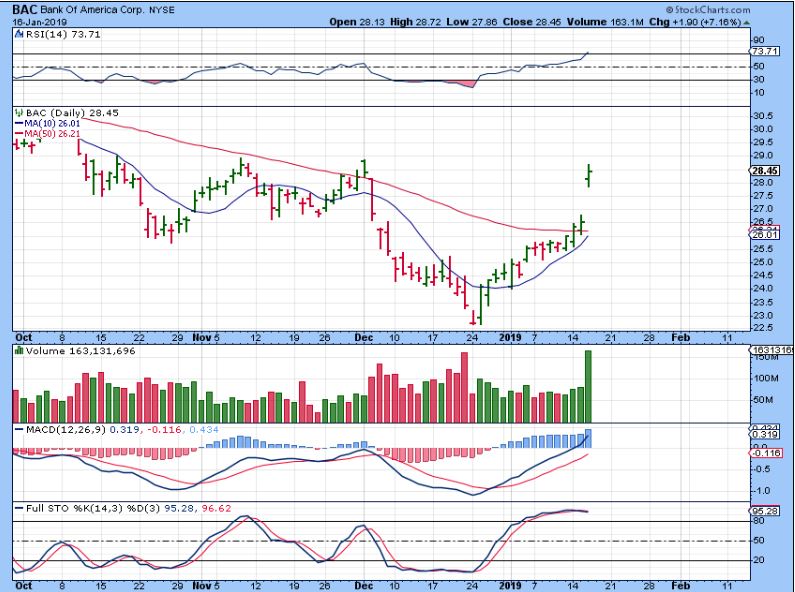This screenshot has height=592, width=795.
Task: Click the volume bars icon beside Volume label
Action: coord(19,350)
